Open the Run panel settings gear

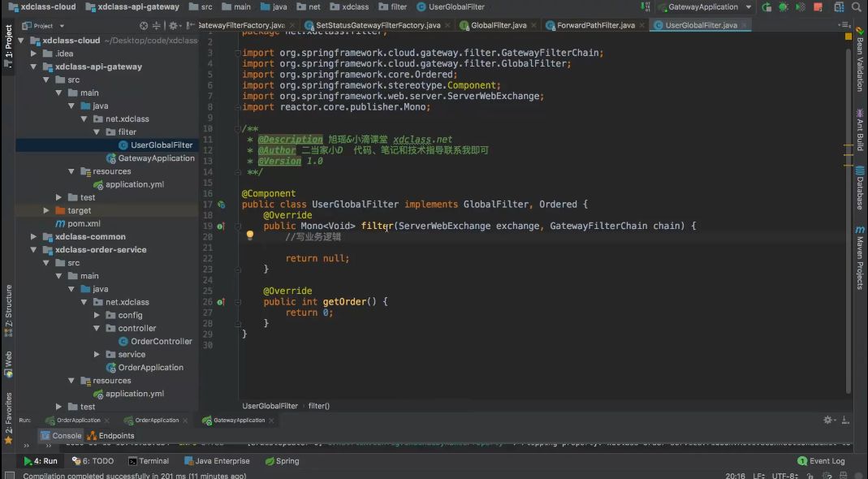tap(827, 420)
